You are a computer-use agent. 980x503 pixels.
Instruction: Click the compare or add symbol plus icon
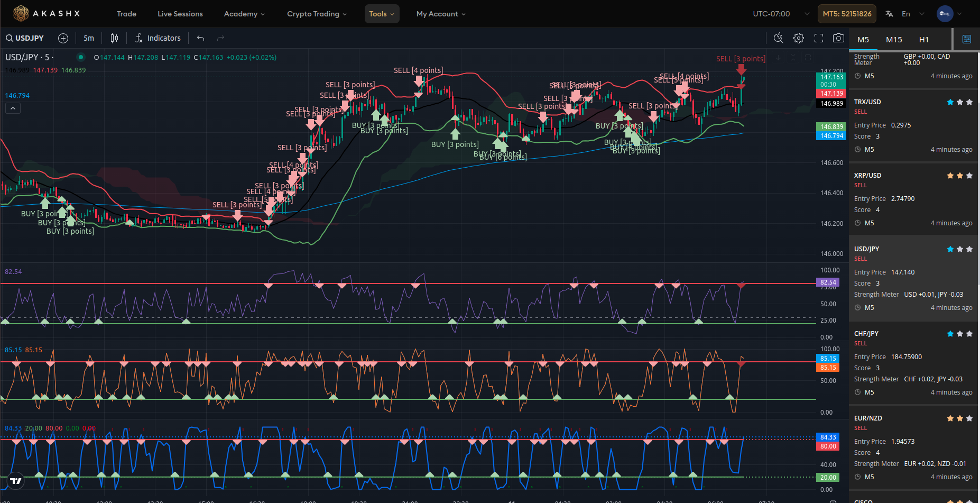(x=63, y=38)
